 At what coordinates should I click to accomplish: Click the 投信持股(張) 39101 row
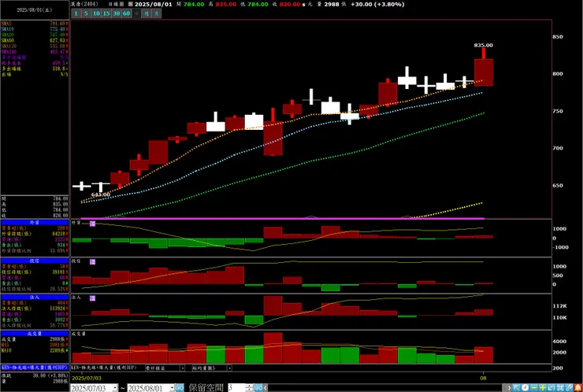pos(35,272)
